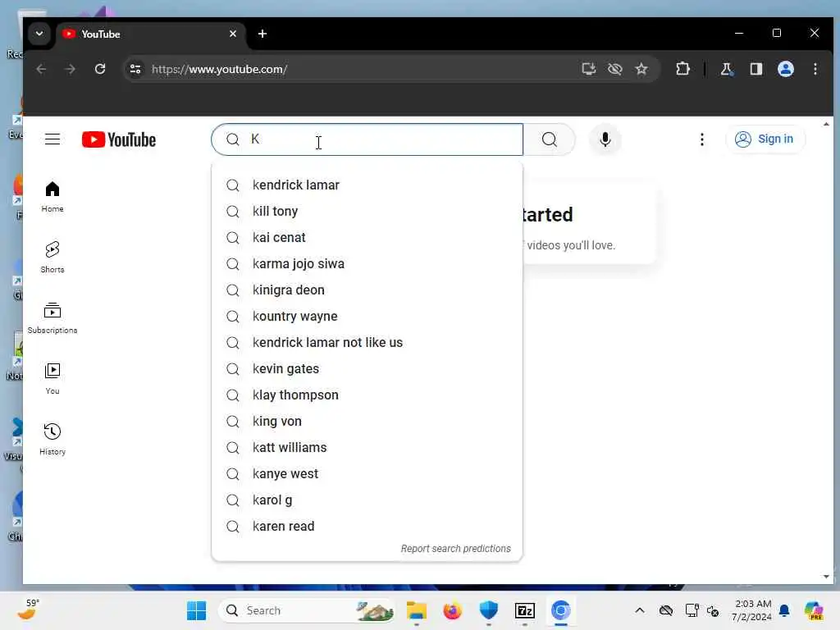840x630 pixels.
Task: Choose 'karen read' suggestion
Action: (367, 526)
